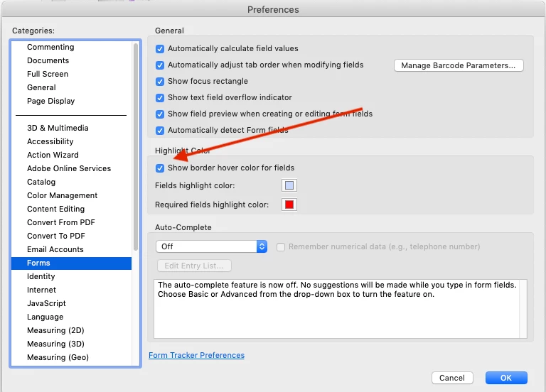
Task: Select Internet category
Action: pyautogui.click(x=71, y=290)
